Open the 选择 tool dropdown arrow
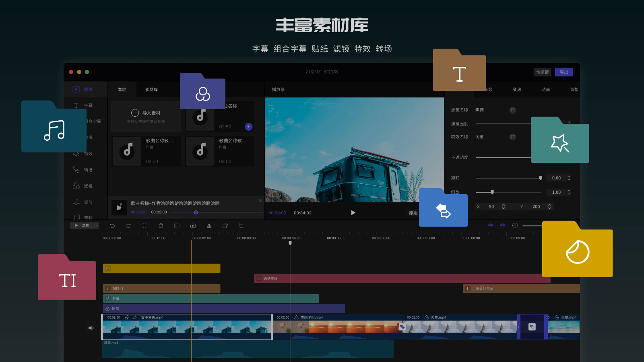Image resolution: width=644 pixels, height=362 pixels. [96, 226]
